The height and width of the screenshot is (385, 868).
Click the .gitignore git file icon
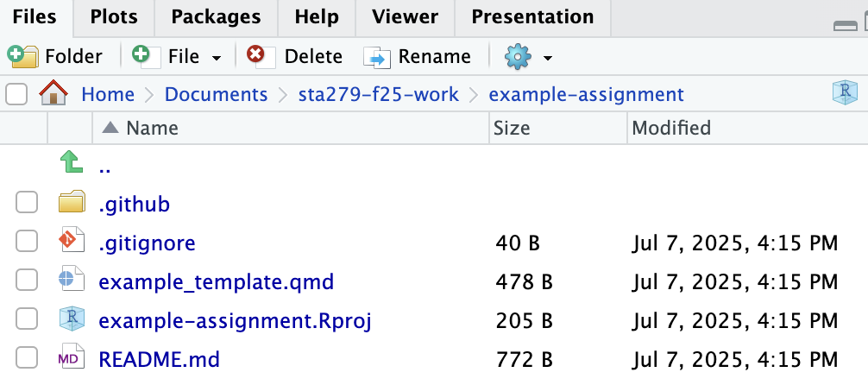[72, 243]
